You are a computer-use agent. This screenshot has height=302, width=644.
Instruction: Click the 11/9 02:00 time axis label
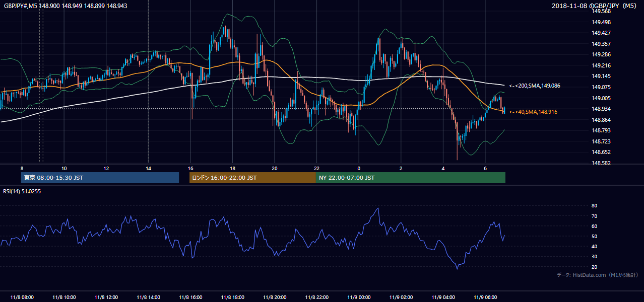click(402, 297)
